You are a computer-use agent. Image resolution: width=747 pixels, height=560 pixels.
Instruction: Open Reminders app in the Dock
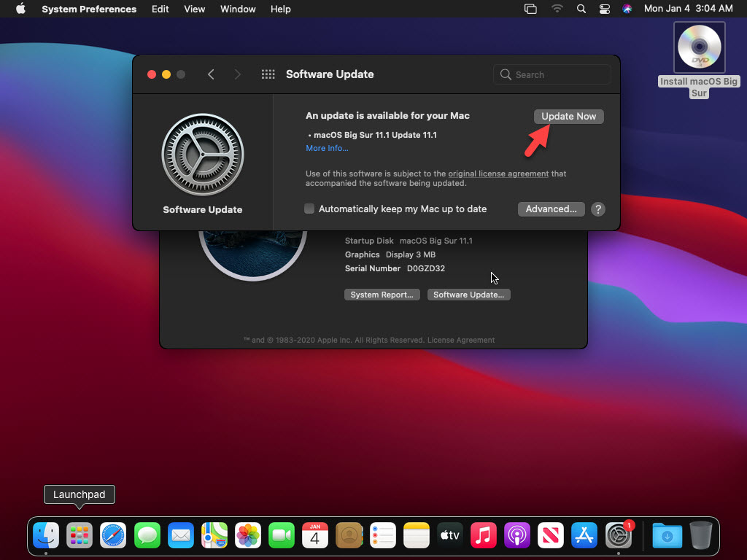point(382,535)
